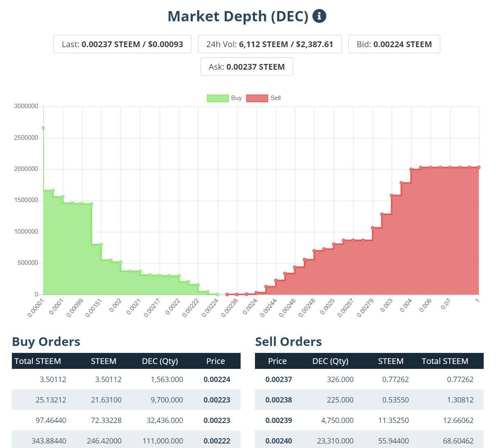
Task: Click the green Buy legend color box
Action: click(218, 98)
